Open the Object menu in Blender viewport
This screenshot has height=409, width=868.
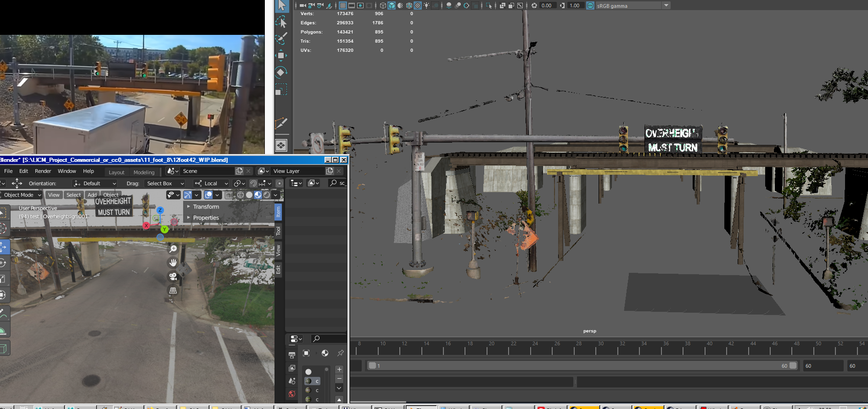coord(111,195)
